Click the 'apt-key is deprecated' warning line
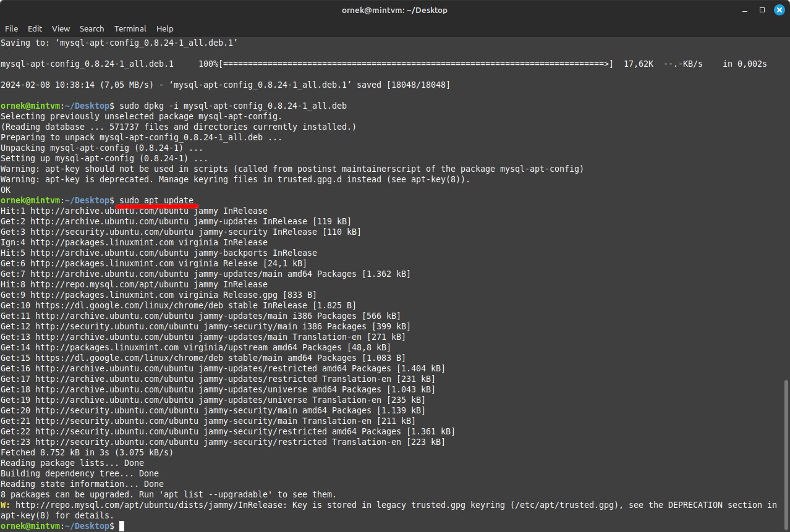The image size is (790, 532). [x=236, y=179]
